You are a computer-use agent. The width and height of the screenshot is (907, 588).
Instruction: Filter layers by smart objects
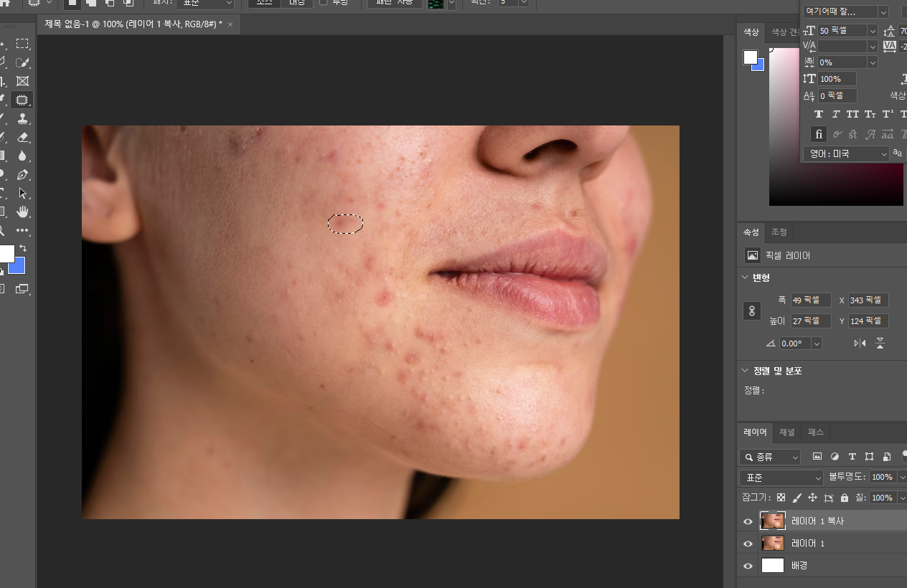(x=887, y=457)
